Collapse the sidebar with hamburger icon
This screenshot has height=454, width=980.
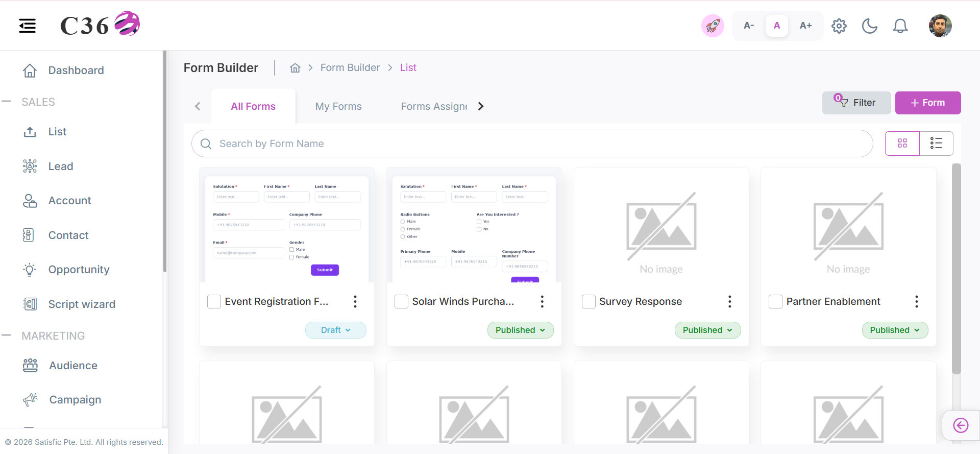coord(27,26)
